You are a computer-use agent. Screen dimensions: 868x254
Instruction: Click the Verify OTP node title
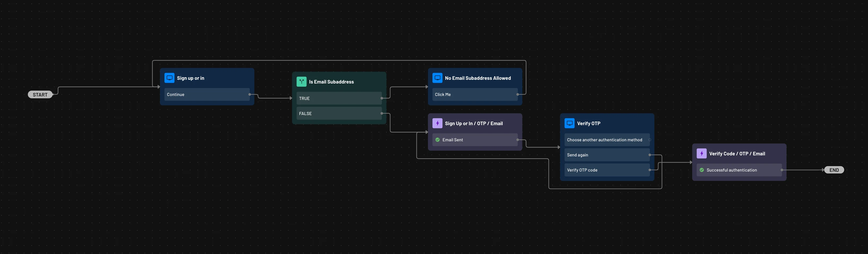point(588,123)
